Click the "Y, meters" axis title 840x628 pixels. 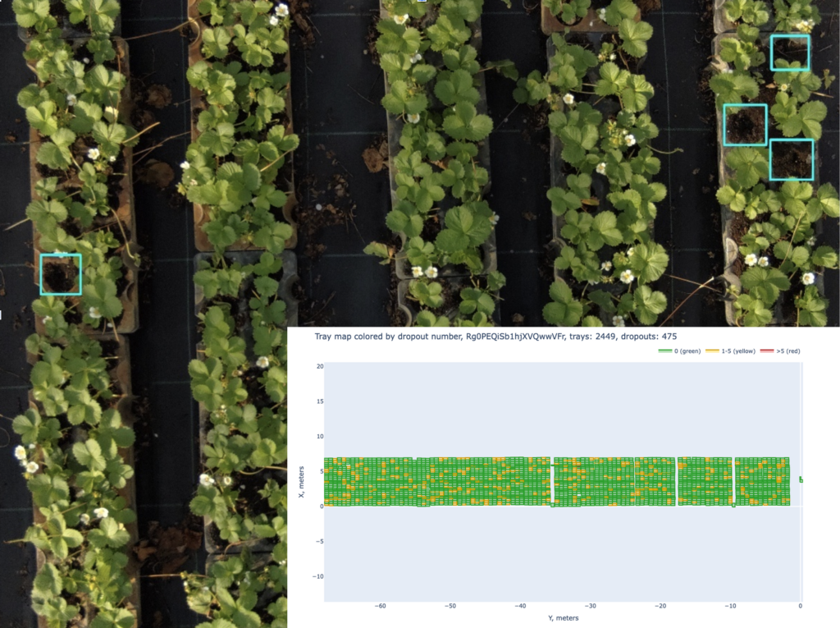[x=563, y=618]
